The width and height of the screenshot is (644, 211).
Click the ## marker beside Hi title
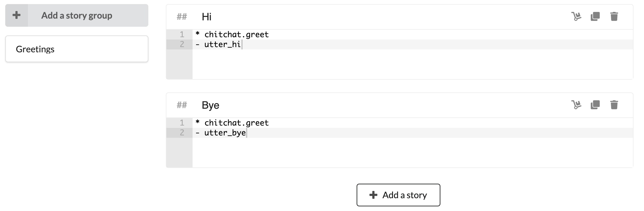[182, 17]
